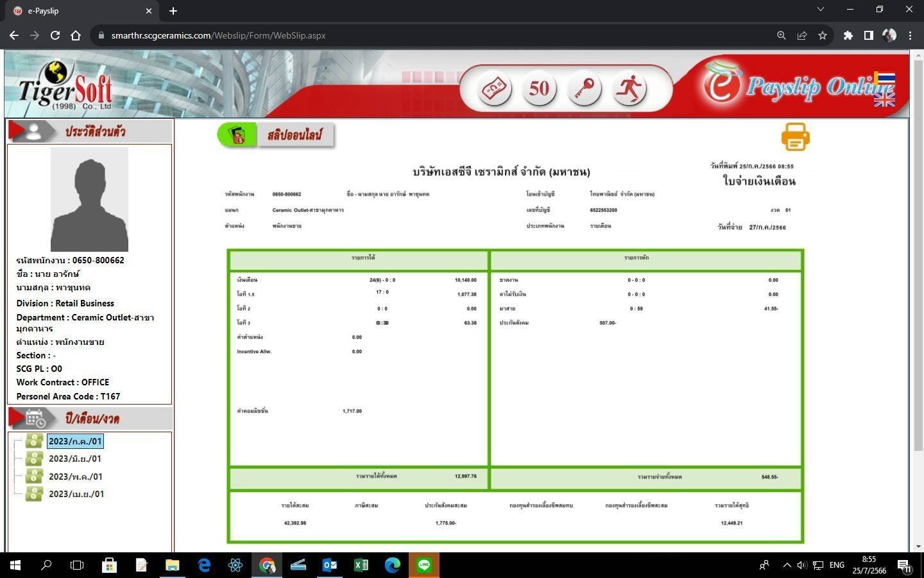Open Microsoft Store from taskbar
This screenshot has height=578, width=924.
tap(109, 565)
